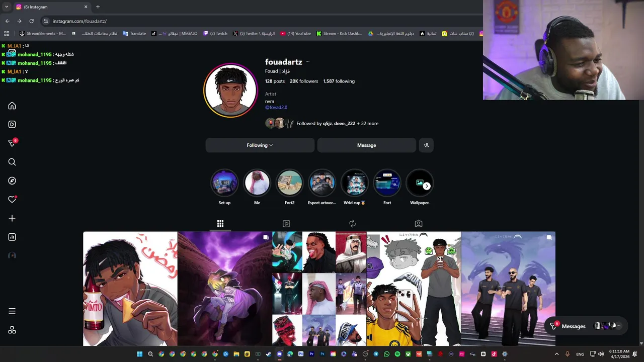Switch to the Posts grid tab
Screen dimensions: 644x362
(x=220, y=224)
